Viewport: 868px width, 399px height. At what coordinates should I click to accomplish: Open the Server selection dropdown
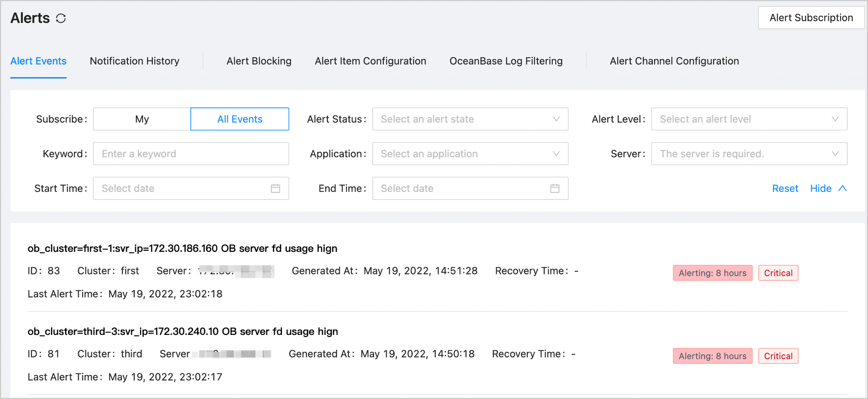click(749, 154)
